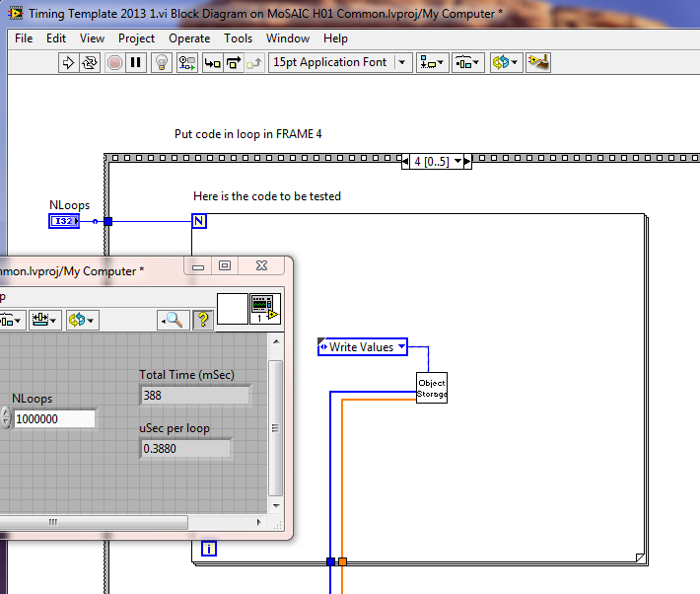
Task: Click "Put code in loop in FRAME 4" label
Action: pyautogui.click(x=248, y=134)
